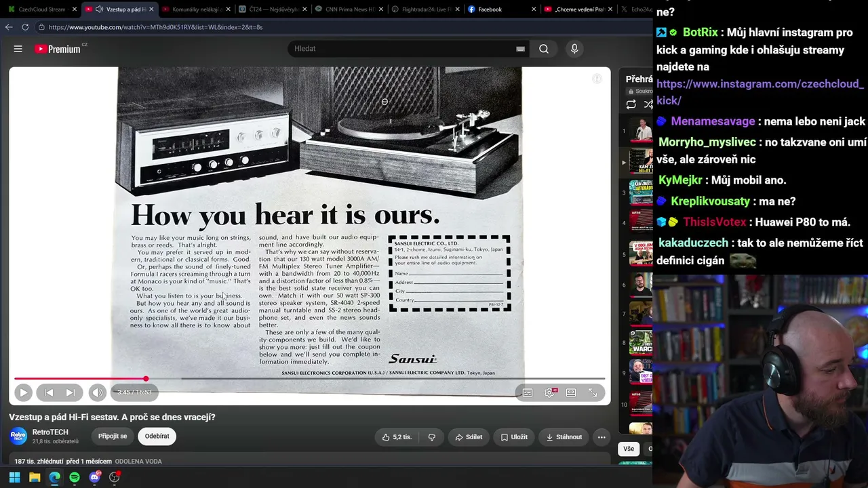Click the ThisIsVotex username in chat

(x=715, y=222)
